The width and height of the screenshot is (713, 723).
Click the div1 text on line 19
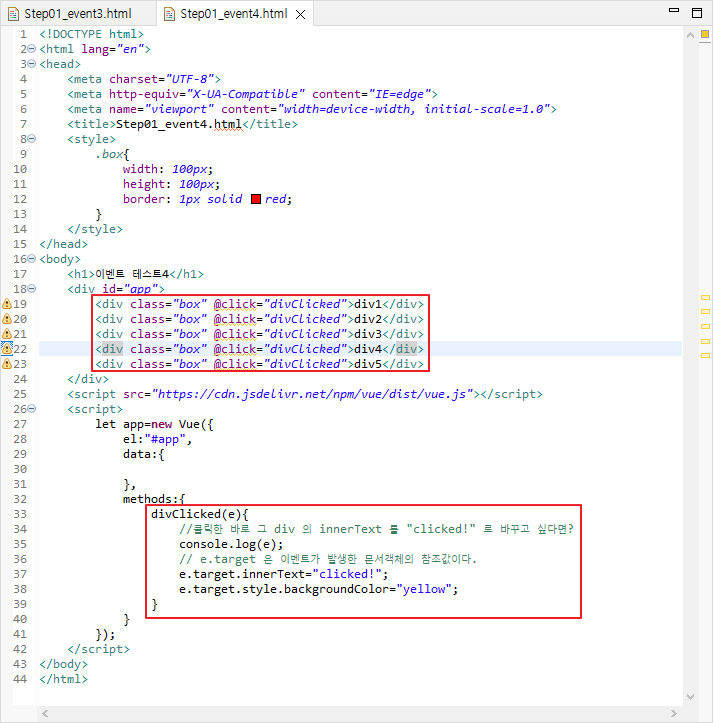[368, 304]
